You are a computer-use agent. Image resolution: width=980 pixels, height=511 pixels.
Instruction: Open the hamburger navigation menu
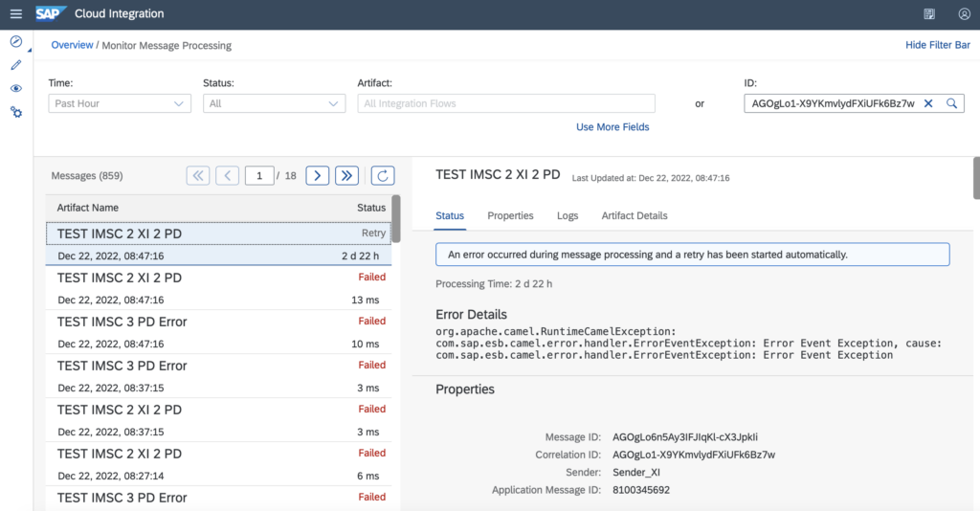tap(15, 14)
